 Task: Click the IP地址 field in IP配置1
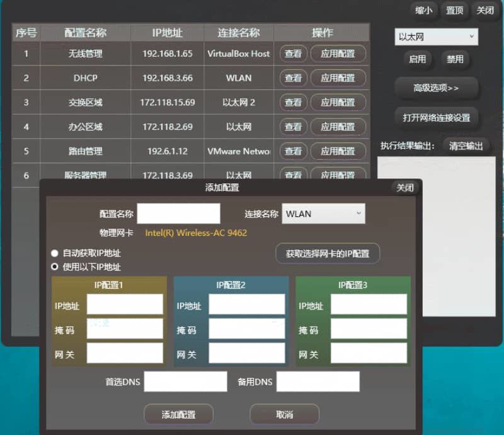point(124,304)
